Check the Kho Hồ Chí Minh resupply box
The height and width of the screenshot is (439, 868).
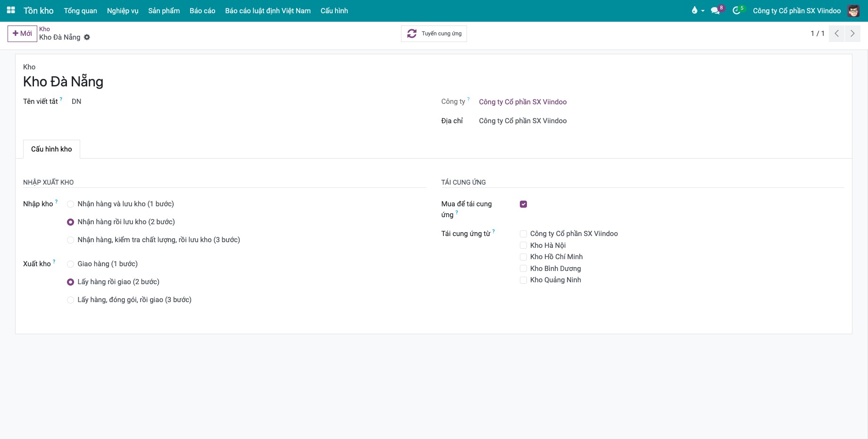(x=523, y=257)
